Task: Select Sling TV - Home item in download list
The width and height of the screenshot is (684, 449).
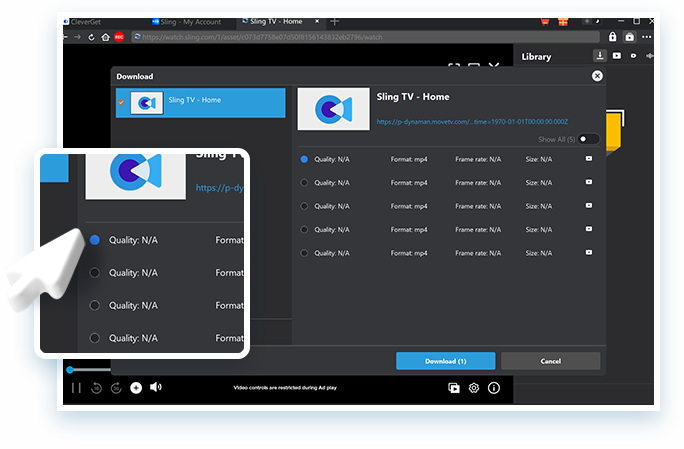Action: point(201,103)
